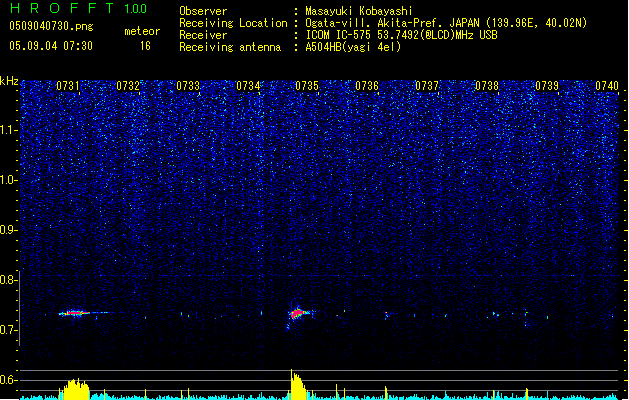Click the HROFFT 1.0.0 title text
Image resolution: width=629 pixels, height=400 pixels.
click(x=78, y=8)
